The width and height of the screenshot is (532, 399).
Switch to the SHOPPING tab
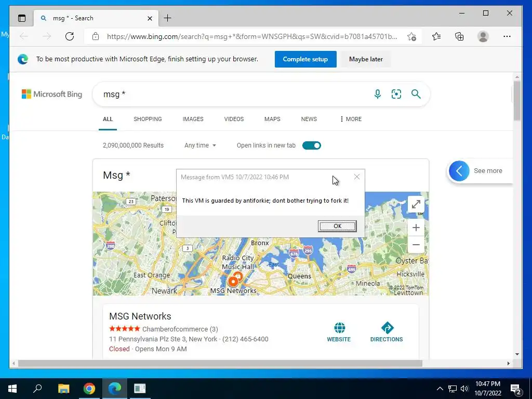148,119
